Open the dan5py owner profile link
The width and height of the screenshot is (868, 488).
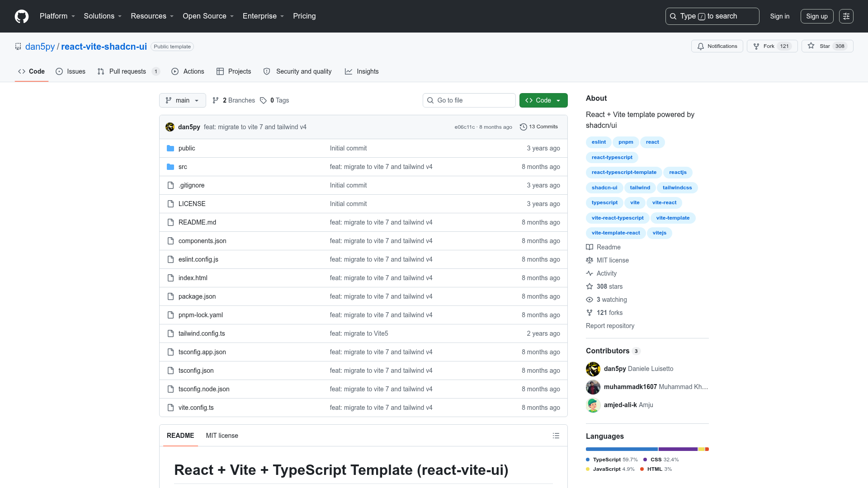[x=40, y=47]
